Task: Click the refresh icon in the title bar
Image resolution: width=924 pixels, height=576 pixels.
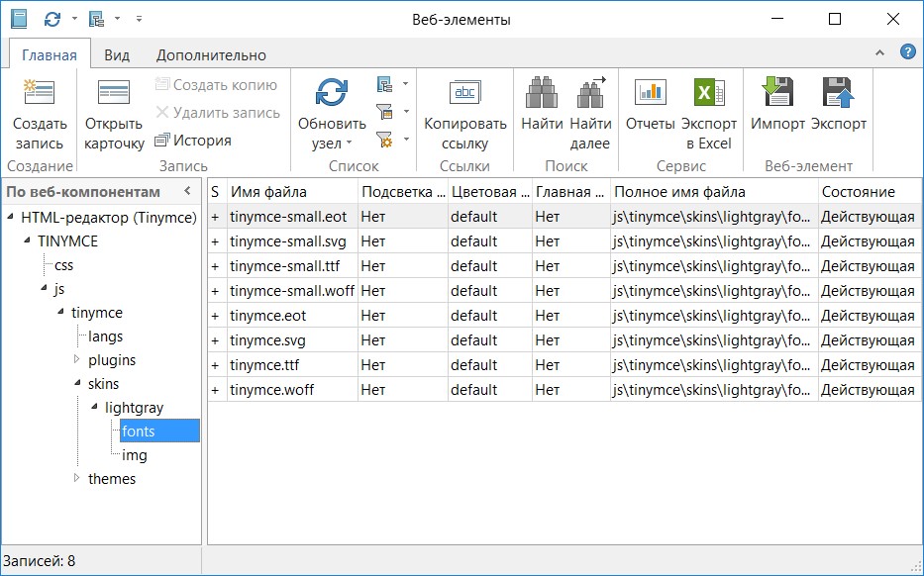Action: 52,20
